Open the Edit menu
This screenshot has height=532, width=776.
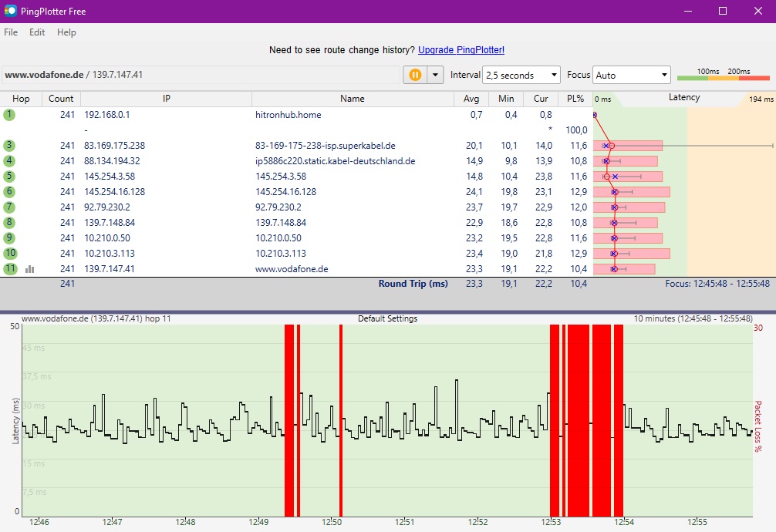[37, 32]
